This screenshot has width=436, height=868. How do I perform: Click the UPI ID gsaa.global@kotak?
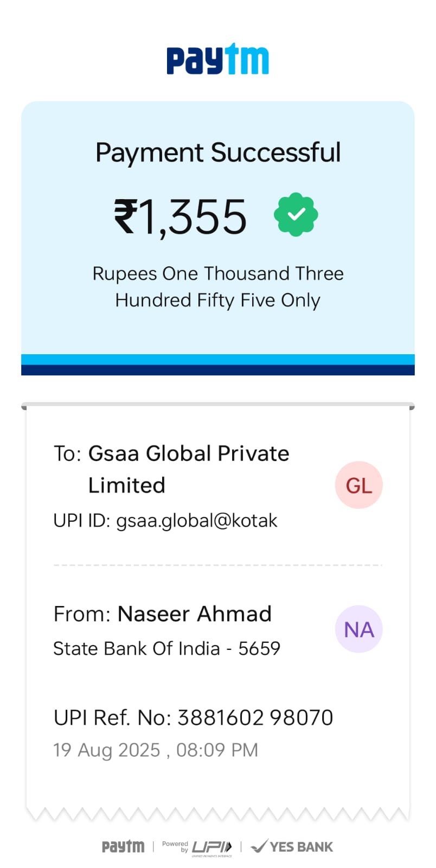(x=165, y=520)
